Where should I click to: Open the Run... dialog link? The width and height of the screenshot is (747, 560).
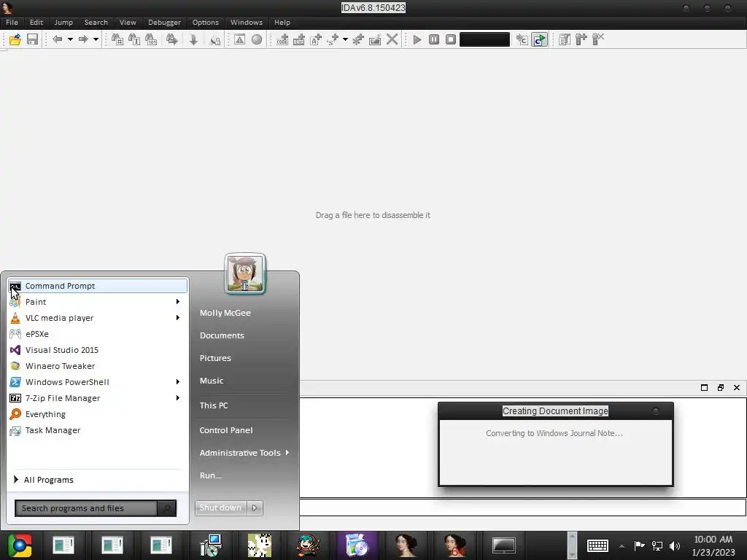(x=211, y=475)
